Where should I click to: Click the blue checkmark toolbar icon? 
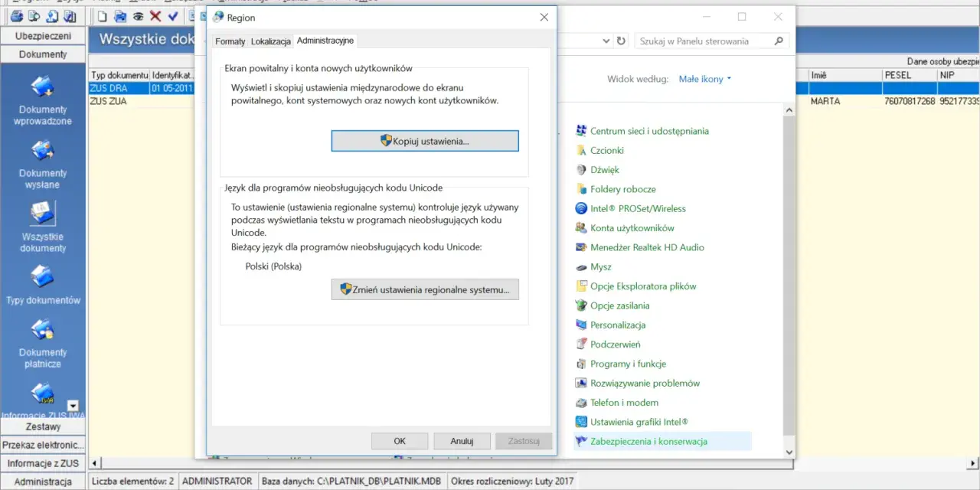pyautogui.click(x=173, y=16)
